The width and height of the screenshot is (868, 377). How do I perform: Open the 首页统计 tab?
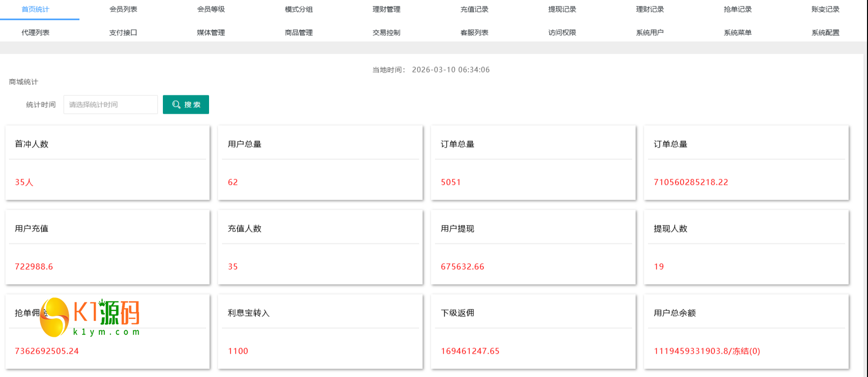click(x=35, y=9)
